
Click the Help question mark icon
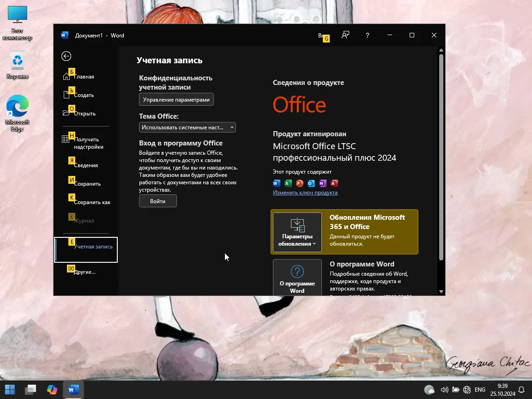coord(367,35)
